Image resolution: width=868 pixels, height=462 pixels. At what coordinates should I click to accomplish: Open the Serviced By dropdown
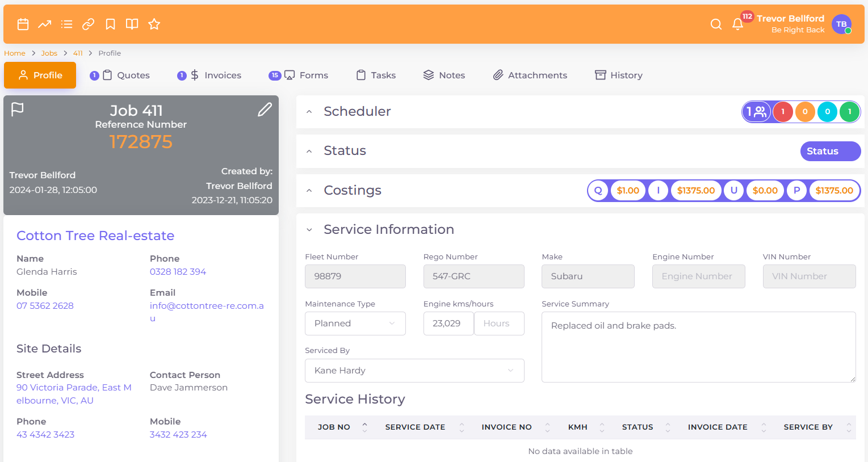[414, 371]
